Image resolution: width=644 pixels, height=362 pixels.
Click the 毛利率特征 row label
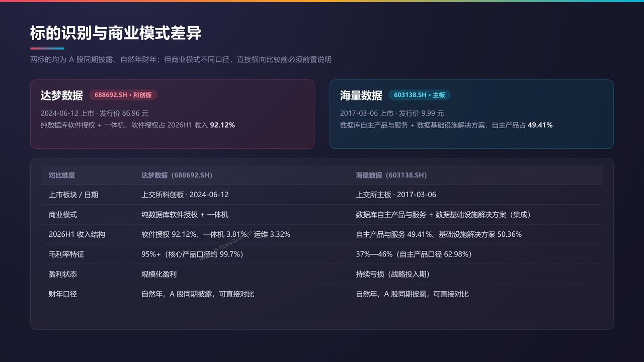[x=66, y=254]
